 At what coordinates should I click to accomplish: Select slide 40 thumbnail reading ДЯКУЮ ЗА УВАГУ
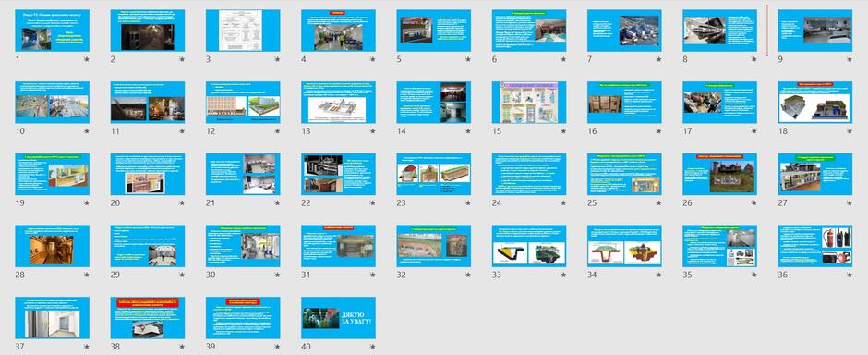coord(338,318)
